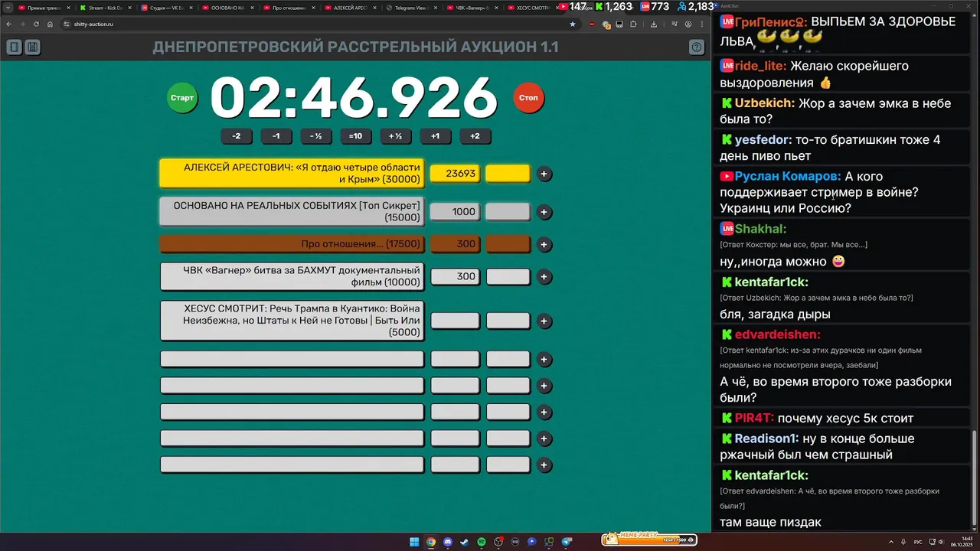This screenshot has height=551, width=980.
Task: Click the red Стоп timer button
Action: pos(528,98)
